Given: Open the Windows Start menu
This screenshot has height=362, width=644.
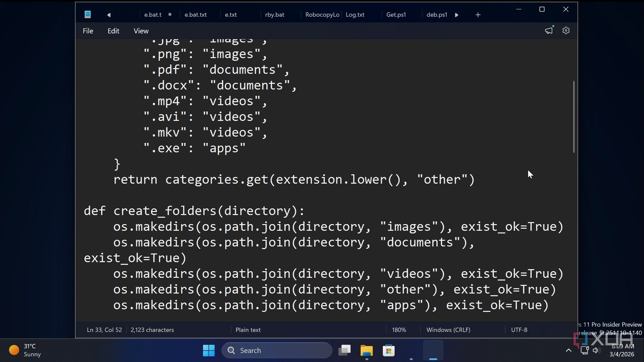Looking at the screenshot, I should 209,351.
